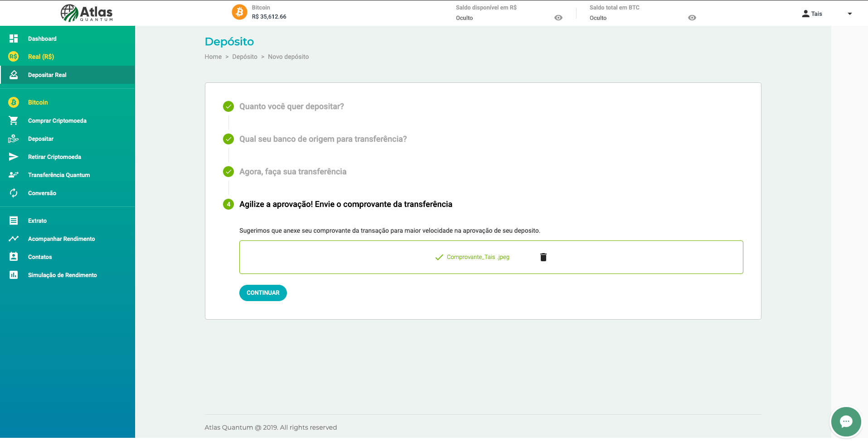
Task: Click the Dashboard grid icon
Action: pos(14,38)
